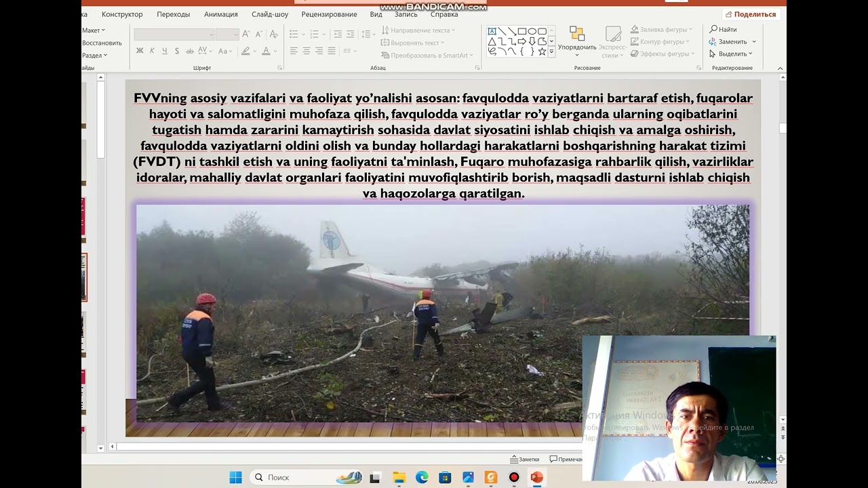Open Анимация tab
The height and width of the screenshot is (488, 868).
[x=221, y=14]
